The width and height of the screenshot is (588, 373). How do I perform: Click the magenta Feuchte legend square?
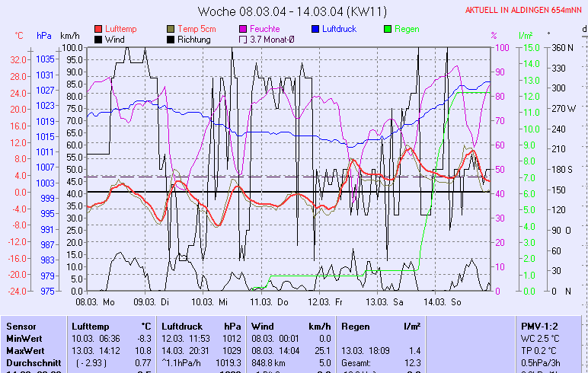coord(243,29)
